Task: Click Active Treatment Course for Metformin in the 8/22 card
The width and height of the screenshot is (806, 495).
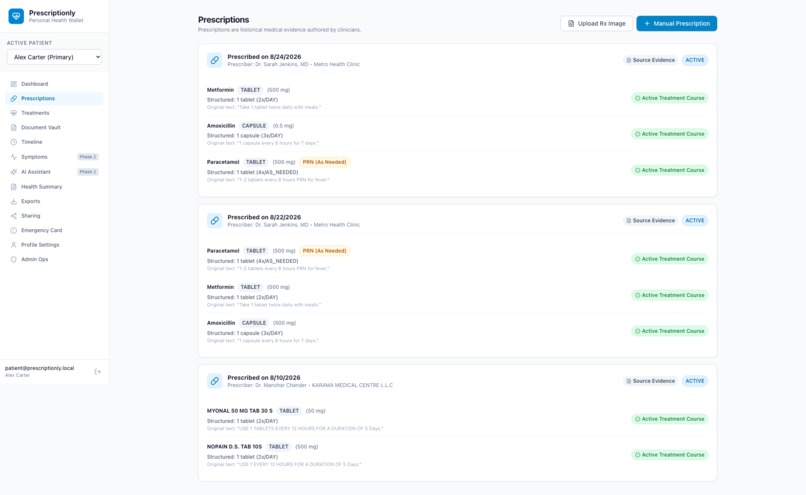Action: [x=669, y=295]
